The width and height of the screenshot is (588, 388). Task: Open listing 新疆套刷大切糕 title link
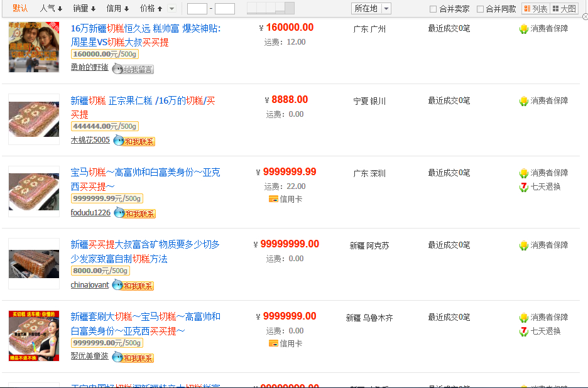click(146, 324)
